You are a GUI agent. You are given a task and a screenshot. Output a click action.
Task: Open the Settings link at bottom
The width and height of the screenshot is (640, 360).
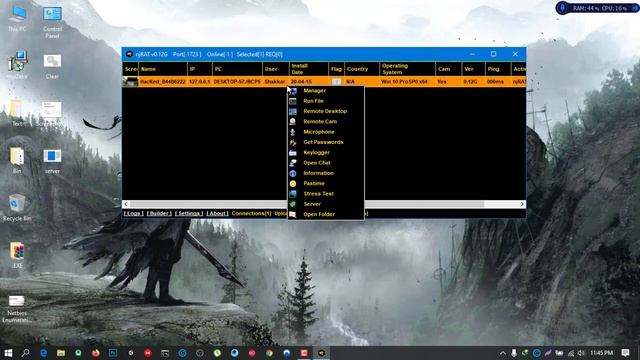pyautogui.click(x=189, y=213)
